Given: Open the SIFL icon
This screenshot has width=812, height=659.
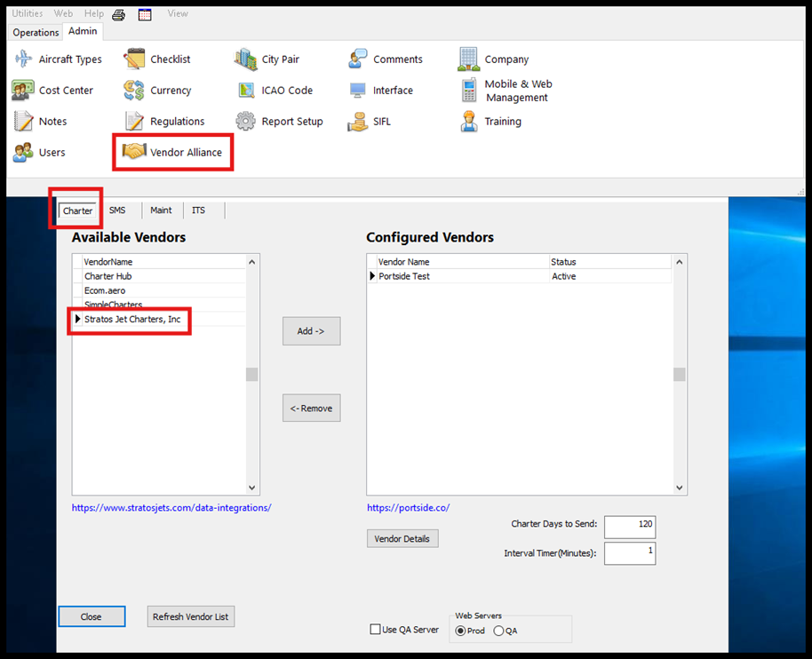Looking at the screenshot, I should (x=358, y=122).
